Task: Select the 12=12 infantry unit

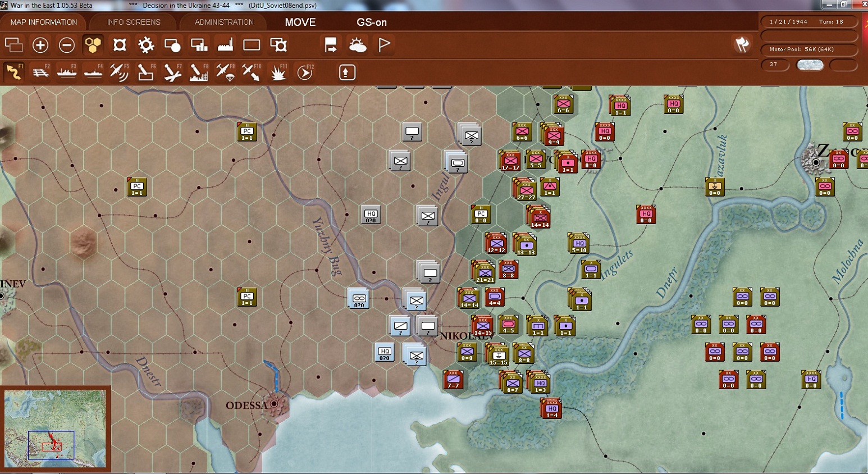Action: click(496, 243)
